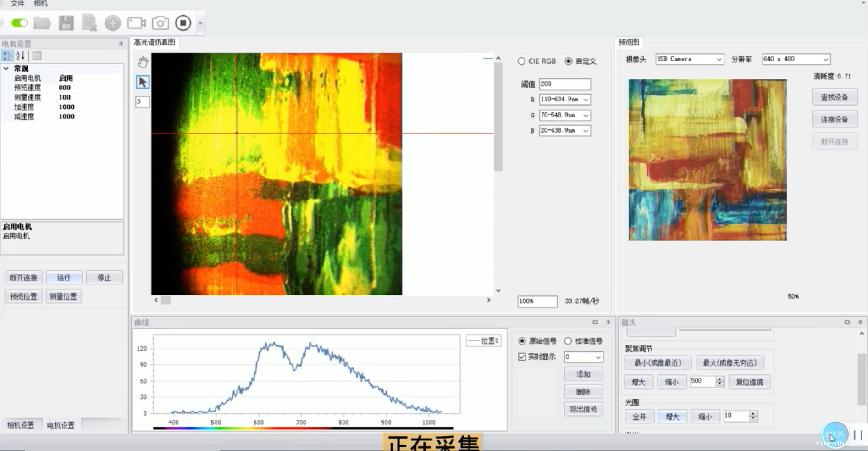This screenshot has width=868, height=451.
Task: Select the 自定义 radio button
Action: (569, 61)
